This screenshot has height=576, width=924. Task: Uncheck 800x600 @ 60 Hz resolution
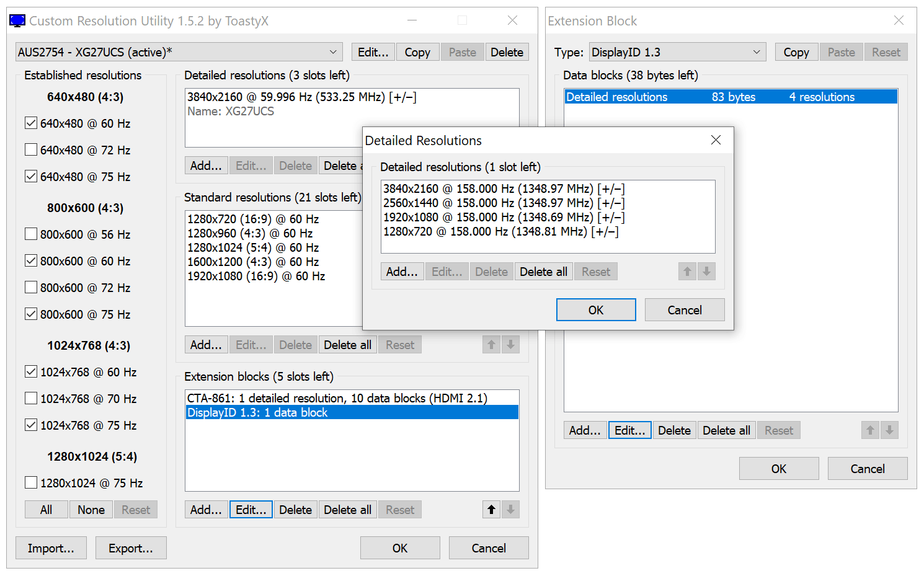(x=31, y=261)
